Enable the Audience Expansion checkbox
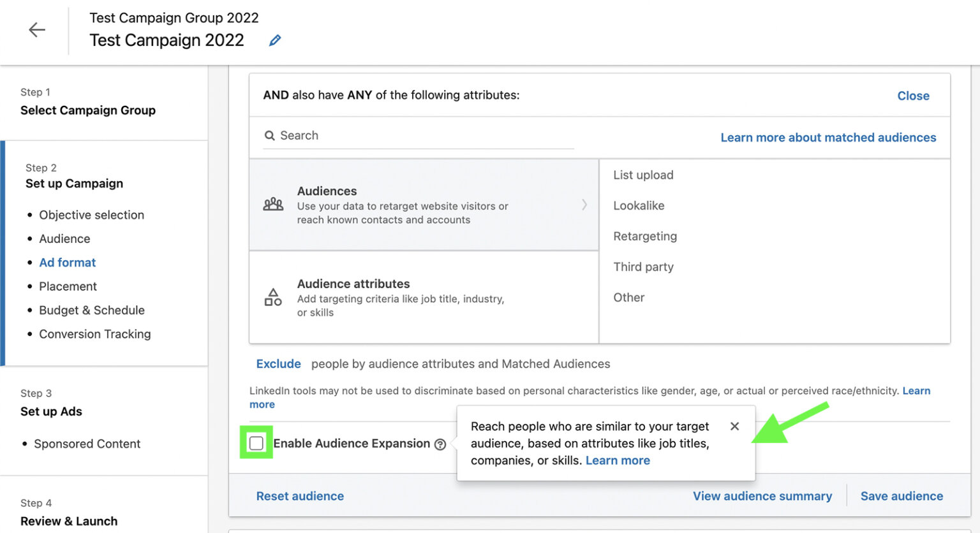Screen dimensions: 980x533 click(256, 443)
